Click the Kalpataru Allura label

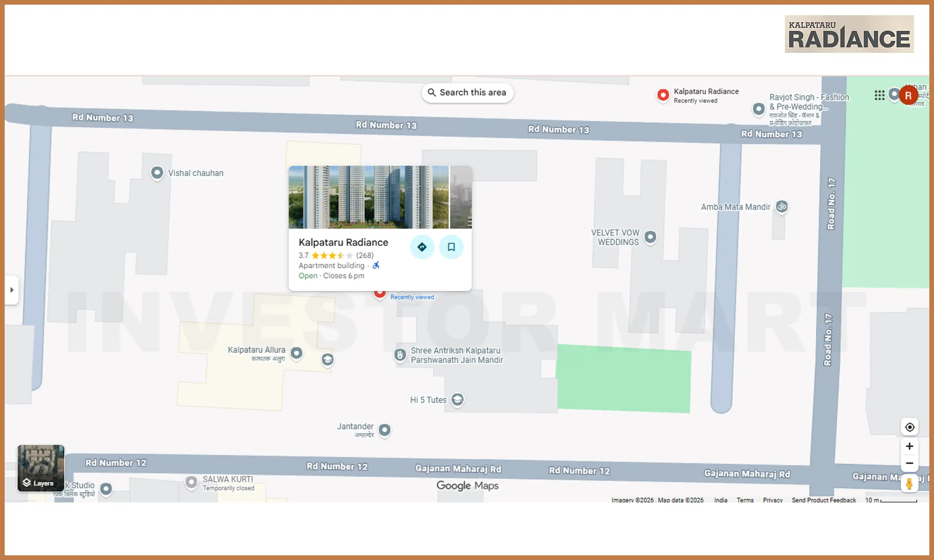pyautogui.click(x=256, y=350)
